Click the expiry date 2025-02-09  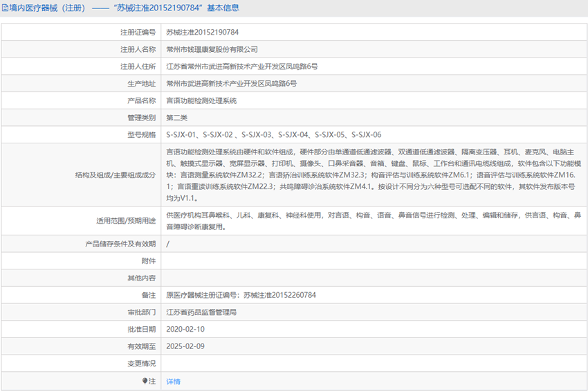pyautogui.click(x=185, y=346)
